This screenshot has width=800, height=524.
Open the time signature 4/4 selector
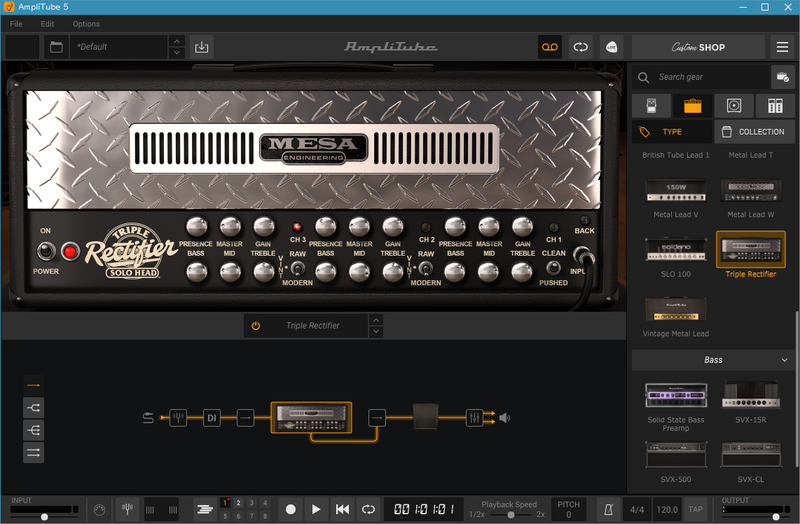click(x=637, y=509)
